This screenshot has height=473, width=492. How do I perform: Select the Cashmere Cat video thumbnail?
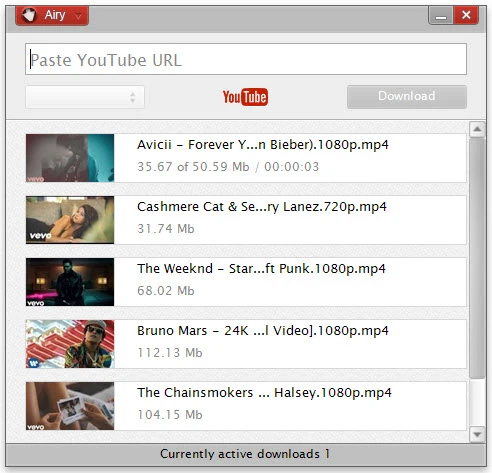[x=70, y=220]
